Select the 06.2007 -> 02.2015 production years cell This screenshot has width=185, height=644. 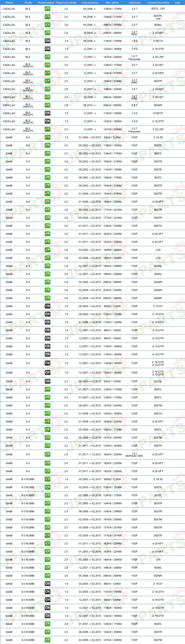90,405
